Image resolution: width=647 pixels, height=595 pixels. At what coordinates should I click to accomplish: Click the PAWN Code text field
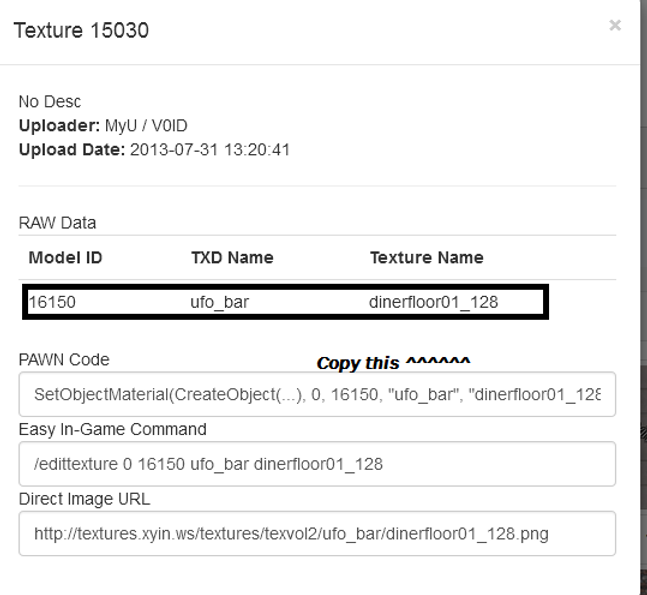click(317, 394)
